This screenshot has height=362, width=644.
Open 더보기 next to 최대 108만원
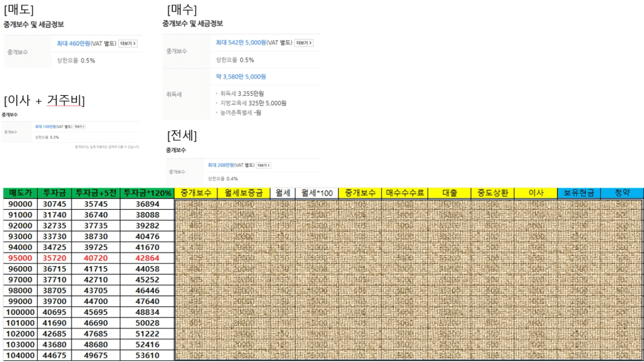[80, 127]
